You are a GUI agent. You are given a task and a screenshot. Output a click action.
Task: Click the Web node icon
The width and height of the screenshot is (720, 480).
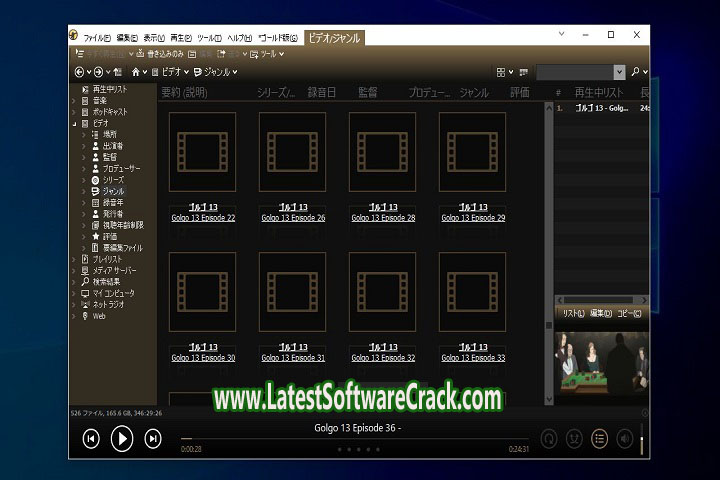[x=85, y=316]
